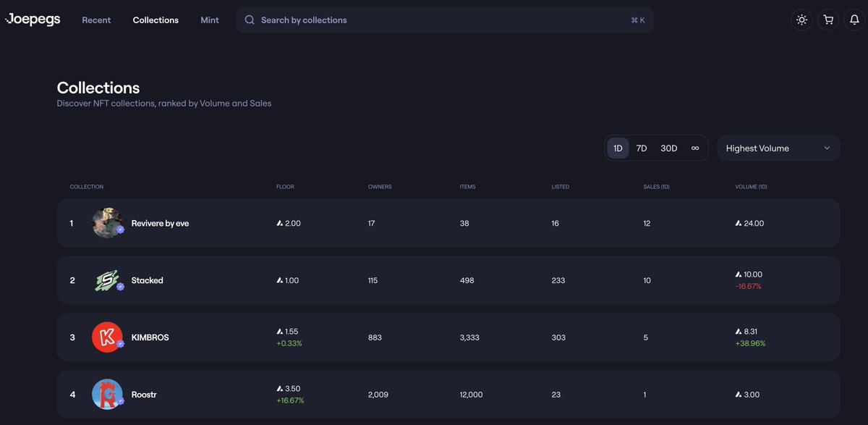
Task: Open notifications bell icon
Action: pyautogui.click(x=855, y=20)
